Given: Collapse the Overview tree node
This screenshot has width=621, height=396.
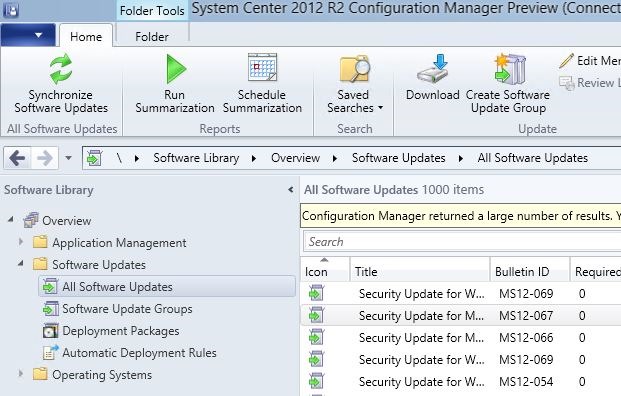Looking at the screenshot, I should tap(11, 219).
